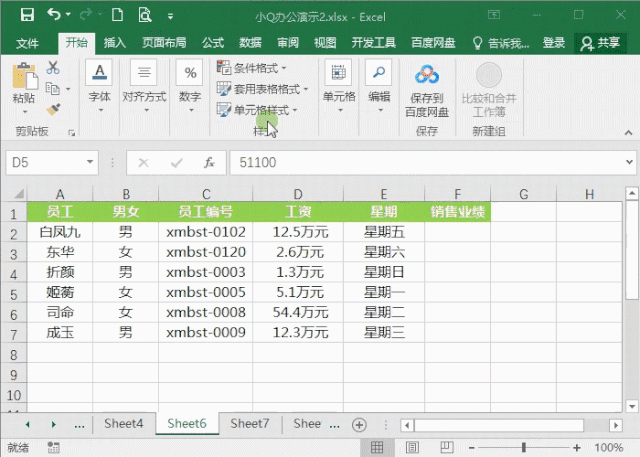Click the sheet tabs scroll-left arrow

28,425
